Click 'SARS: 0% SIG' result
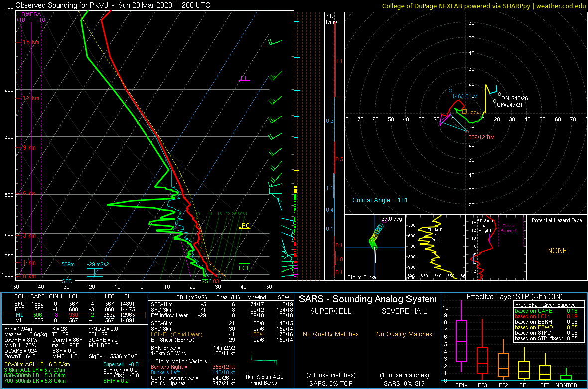The width and height of the screenshot is (588, 389). point(404,383)
